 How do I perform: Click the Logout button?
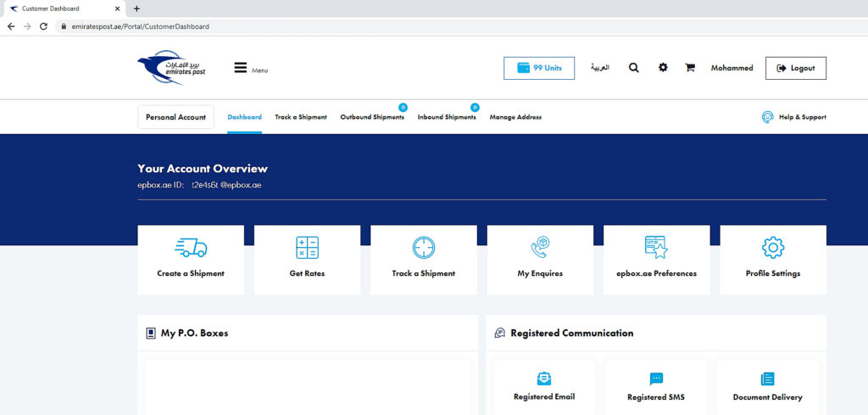pos(795,68)
